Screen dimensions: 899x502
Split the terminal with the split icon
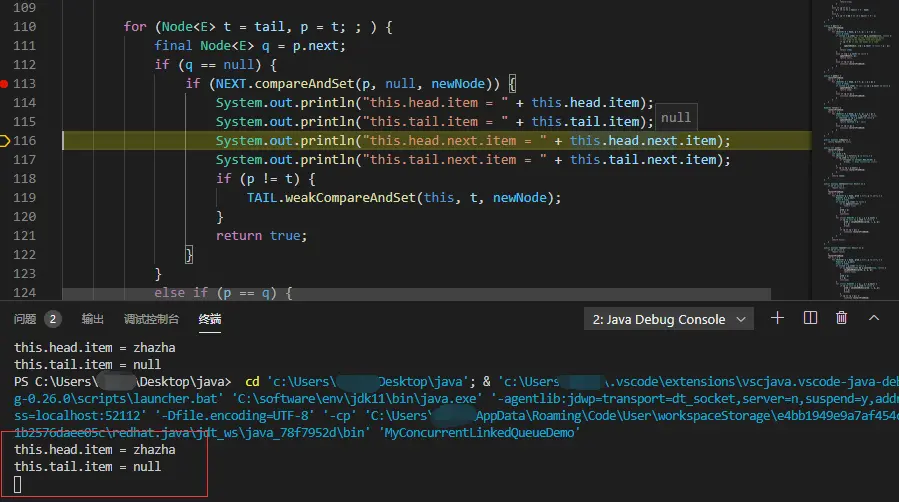pos(810,318)
